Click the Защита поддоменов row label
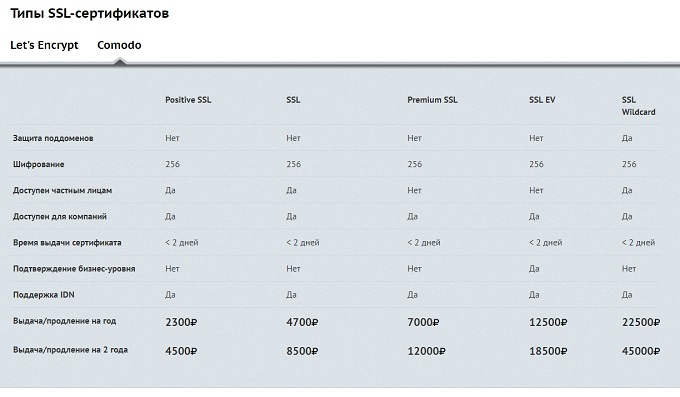This screenshot has height=397, width=680. (53, 138)
